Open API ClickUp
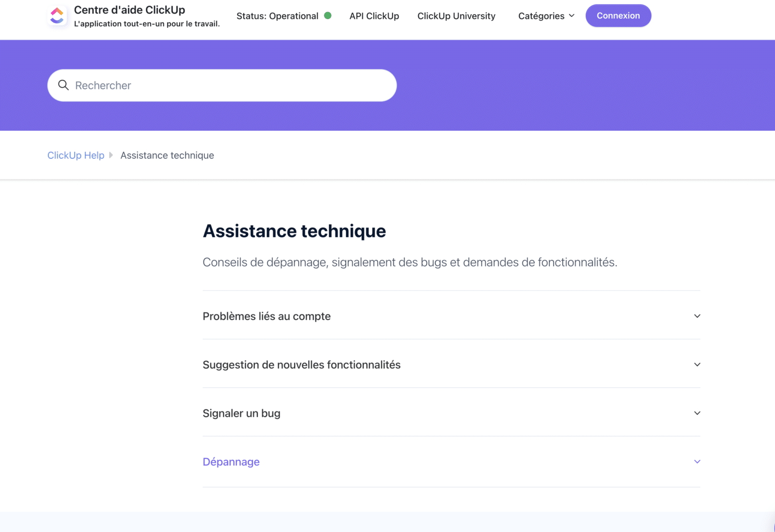 pyautogui.click(x=374, y=16)
